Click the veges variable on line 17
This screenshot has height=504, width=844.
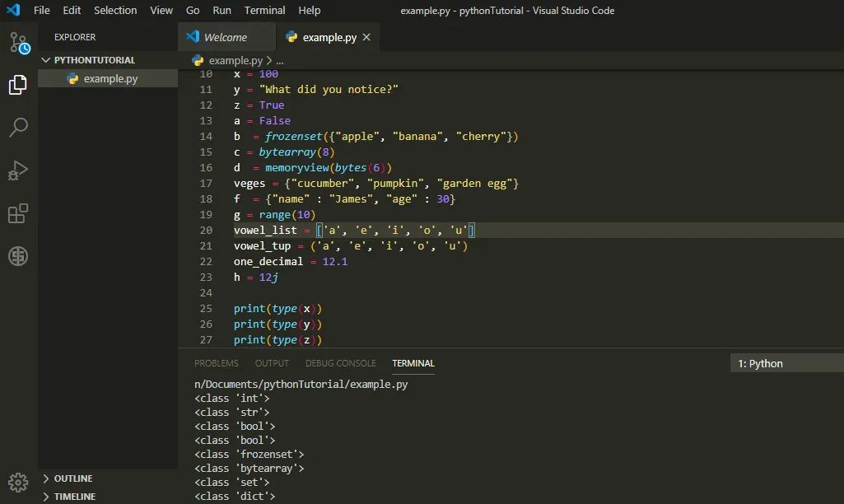pyautogui.click(x=249, y=184)
